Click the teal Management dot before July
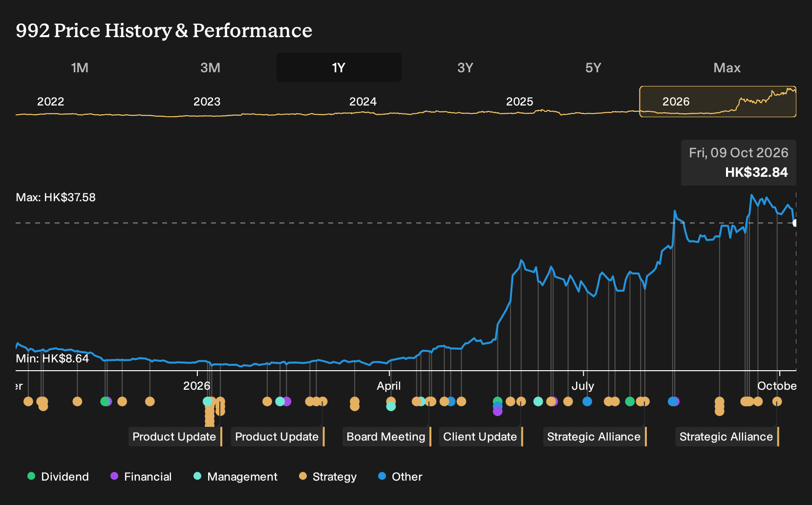This screenshot has height=505, width=812. [x=538, y=401]
